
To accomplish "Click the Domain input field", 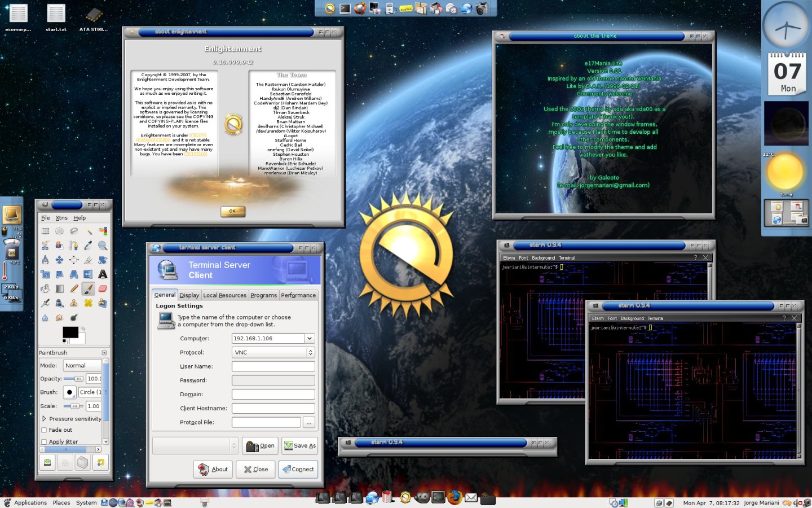I will [273, 395].
